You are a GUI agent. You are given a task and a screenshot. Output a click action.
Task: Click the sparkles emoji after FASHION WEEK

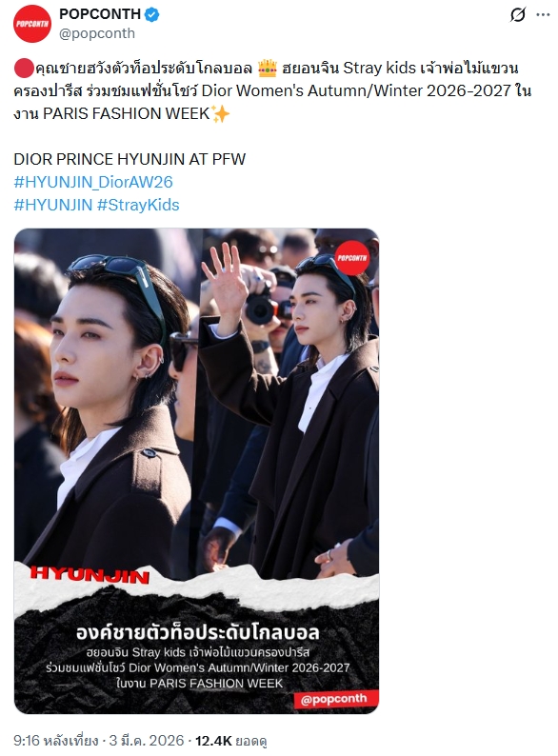[x=220, y=114]
